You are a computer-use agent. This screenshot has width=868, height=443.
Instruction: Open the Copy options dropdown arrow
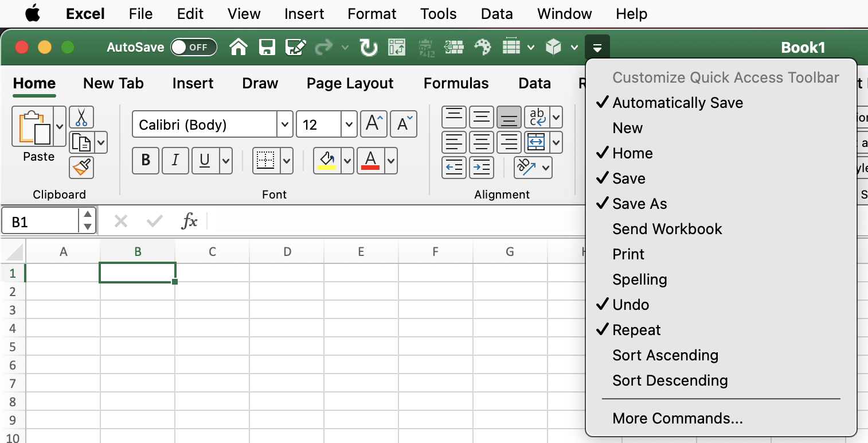pos(101,142)
